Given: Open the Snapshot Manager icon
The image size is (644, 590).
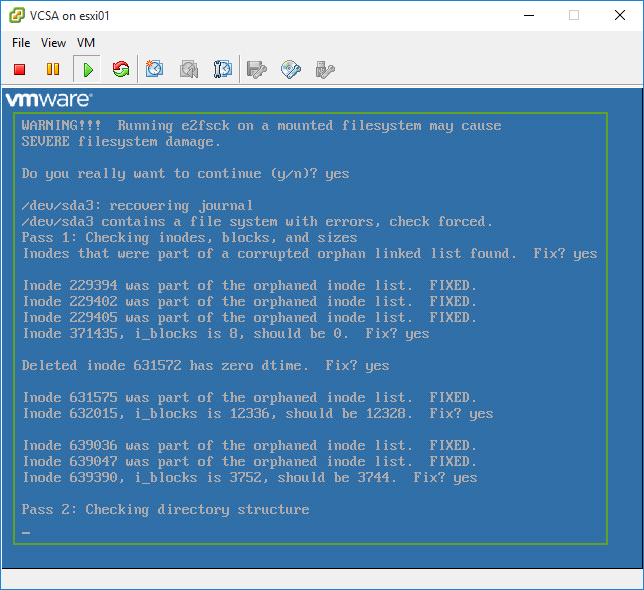Looking at the screenshot, I should point(223,69).
